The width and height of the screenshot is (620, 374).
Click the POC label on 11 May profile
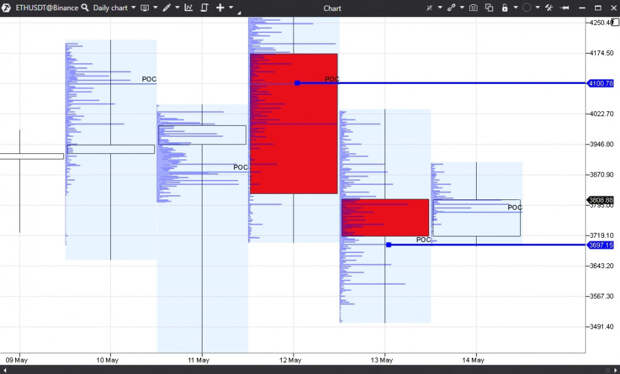pos(240,167)
